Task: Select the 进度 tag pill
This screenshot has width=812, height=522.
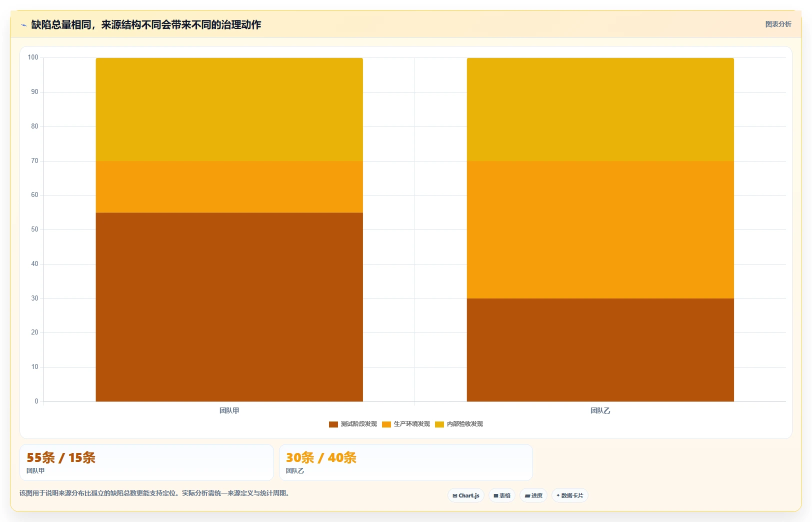Action: pyautogui.click(x=533, y=495)
